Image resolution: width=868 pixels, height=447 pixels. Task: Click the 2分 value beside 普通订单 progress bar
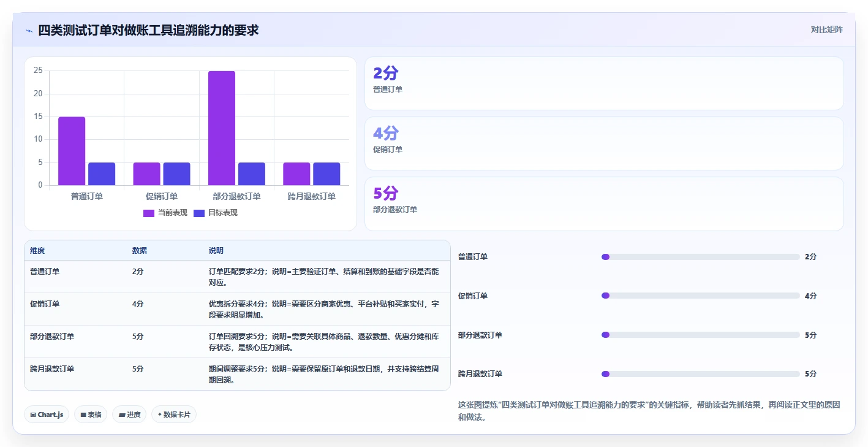[810, 257]
